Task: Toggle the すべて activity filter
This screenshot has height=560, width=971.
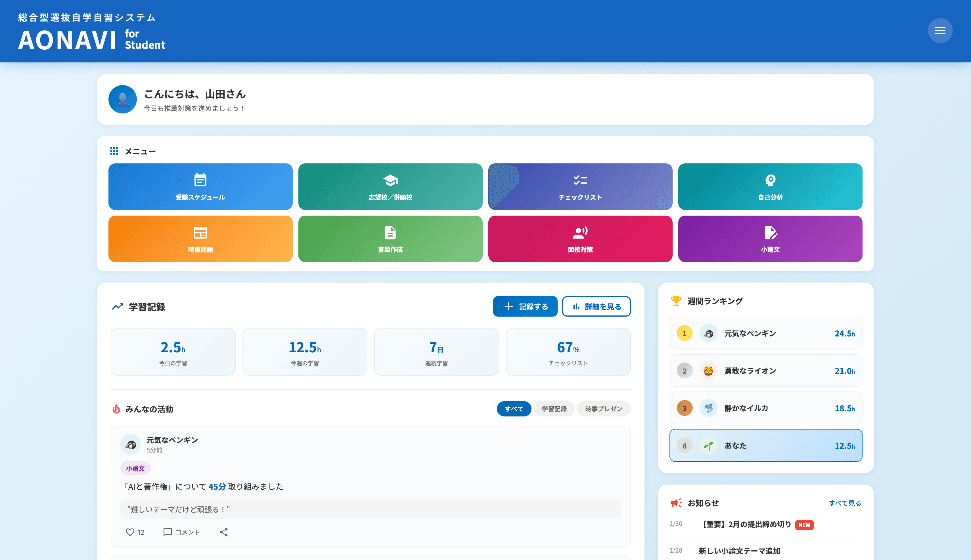Action: pos(514,409)
